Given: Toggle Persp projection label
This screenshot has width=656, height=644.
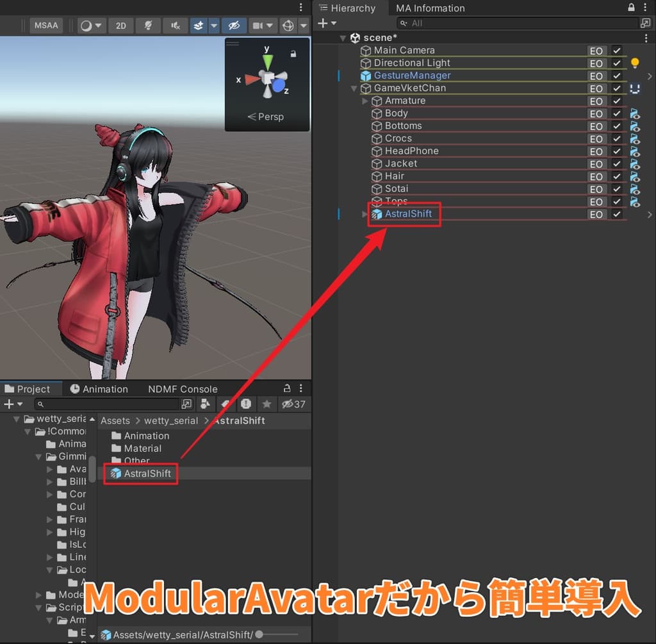Looking at the screenshot, I should tap(266, 117).
